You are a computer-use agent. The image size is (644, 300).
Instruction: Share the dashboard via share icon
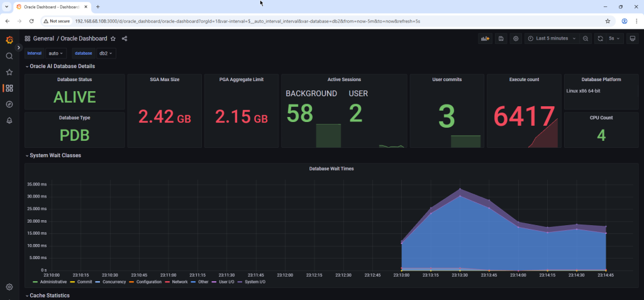(x=125, y=38)
